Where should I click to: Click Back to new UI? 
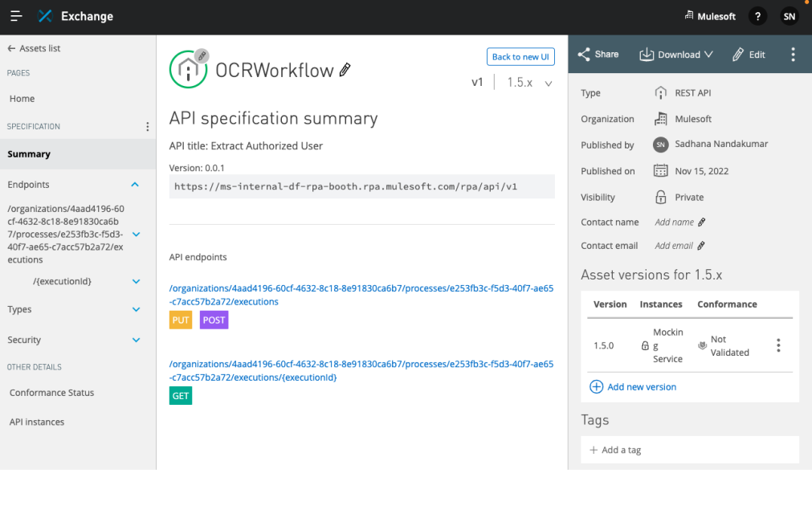point(520,56)
